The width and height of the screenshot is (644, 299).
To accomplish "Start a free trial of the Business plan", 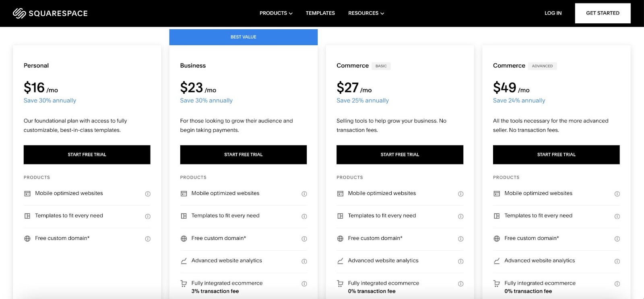I will pos(243,154).
